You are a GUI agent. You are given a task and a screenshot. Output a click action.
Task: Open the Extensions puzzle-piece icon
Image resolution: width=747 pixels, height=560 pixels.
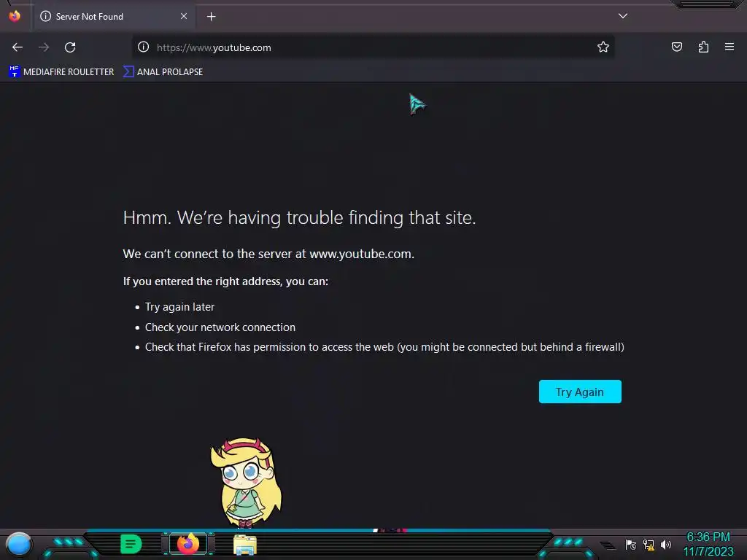click(703, 47)
